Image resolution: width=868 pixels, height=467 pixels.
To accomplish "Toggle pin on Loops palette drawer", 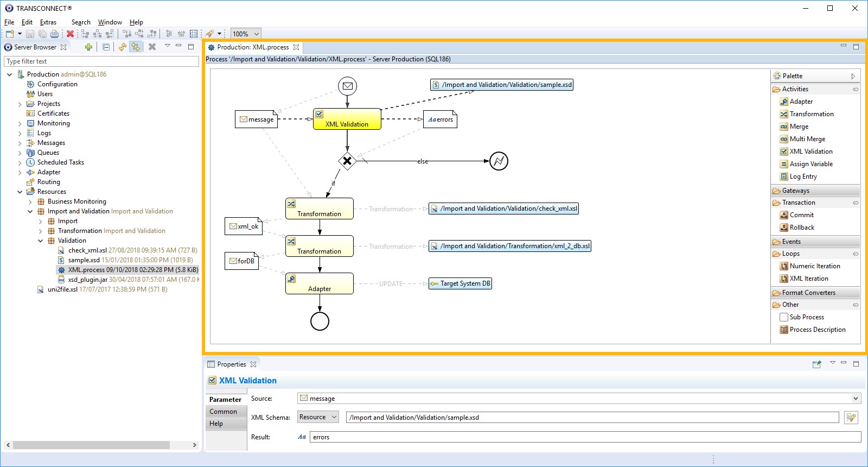I will [x=856, y=254].
